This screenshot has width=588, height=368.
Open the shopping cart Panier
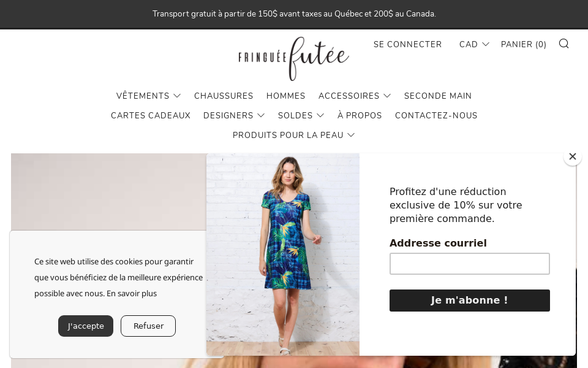point(523,44)
